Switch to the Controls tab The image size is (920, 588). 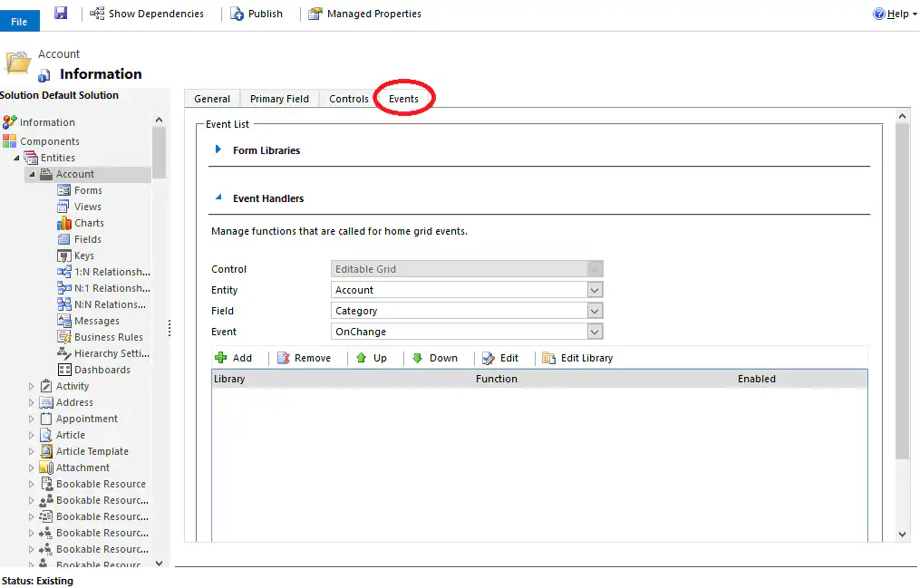coord(348,98)
